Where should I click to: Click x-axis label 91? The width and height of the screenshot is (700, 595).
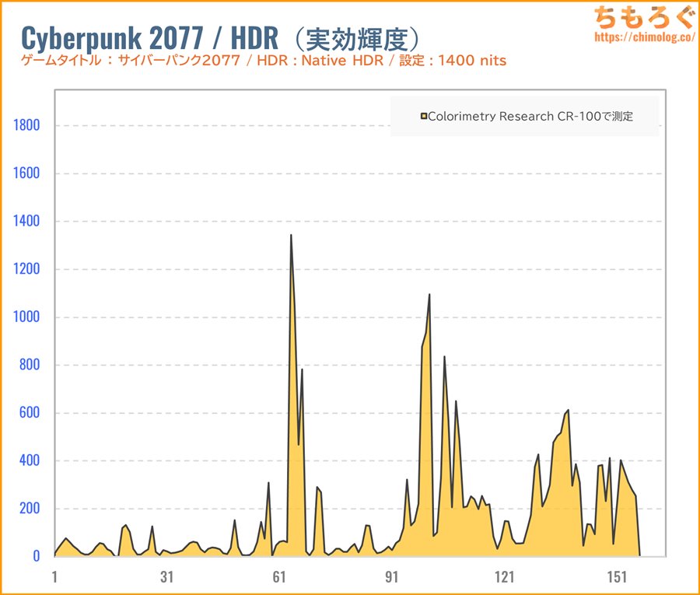coord(391,576)
